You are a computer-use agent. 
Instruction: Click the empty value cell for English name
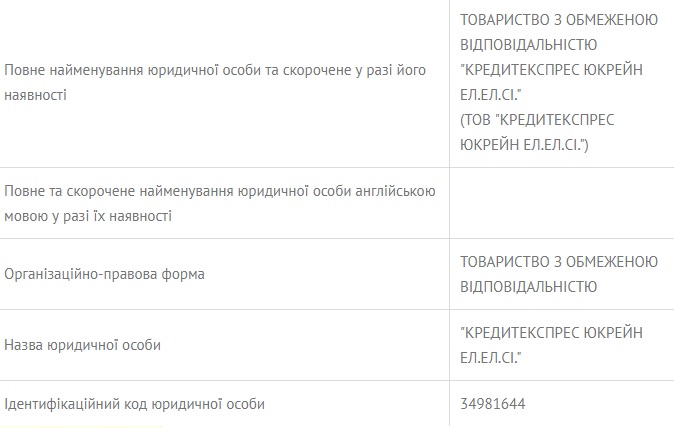(x=561, y=203)
